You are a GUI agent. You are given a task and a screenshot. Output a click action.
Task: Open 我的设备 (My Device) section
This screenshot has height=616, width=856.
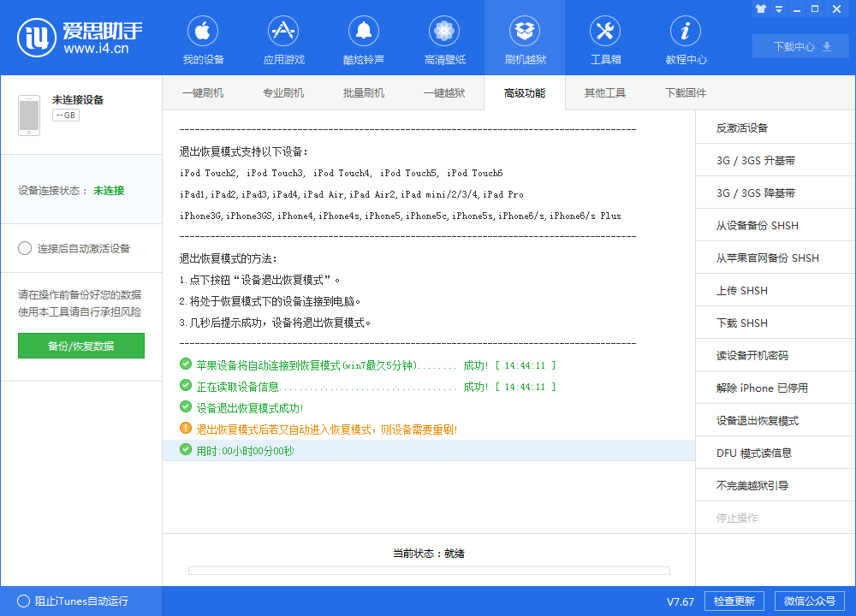click(203, 41)
